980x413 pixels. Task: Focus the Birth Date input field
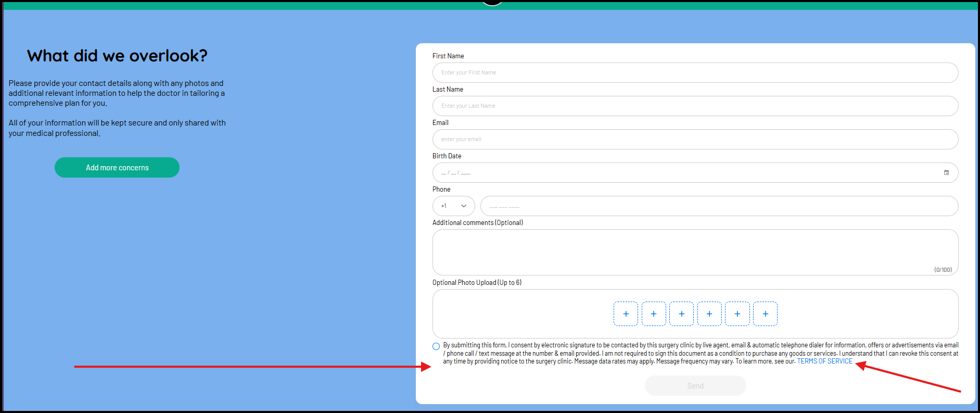pos(695,173)
